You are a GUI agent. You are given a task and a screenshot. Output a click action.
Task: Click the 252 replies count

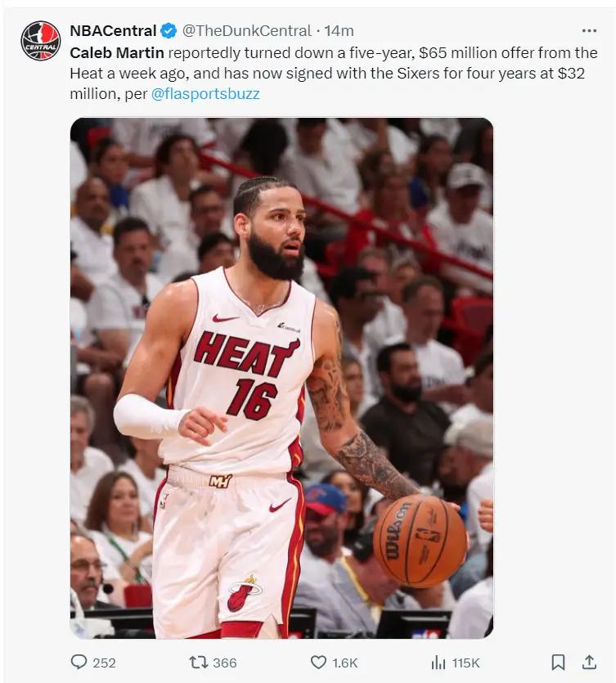[x=104, y=663]
